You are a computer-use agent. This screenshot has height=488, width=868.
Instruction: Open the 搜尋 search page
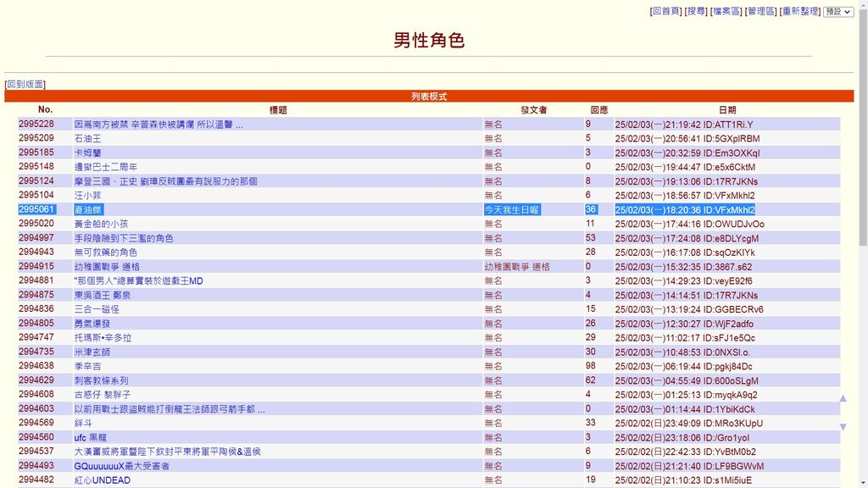coord(696,12)
